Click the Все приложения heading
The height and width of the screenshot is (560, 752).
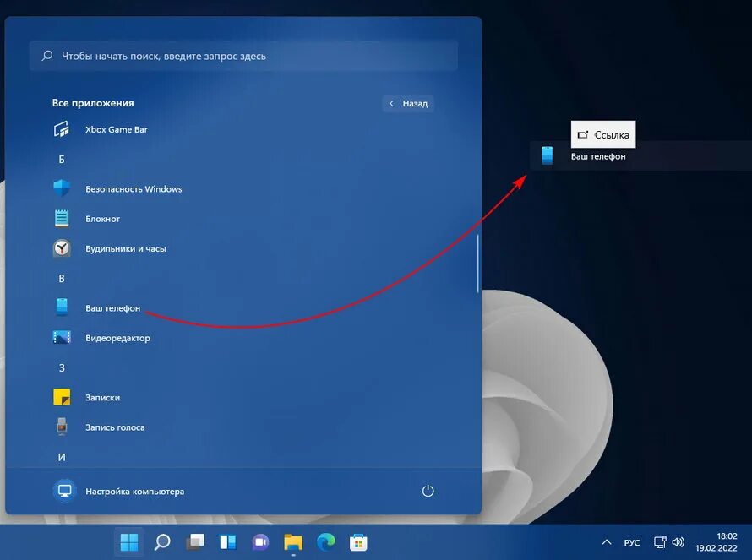point(93,103)
